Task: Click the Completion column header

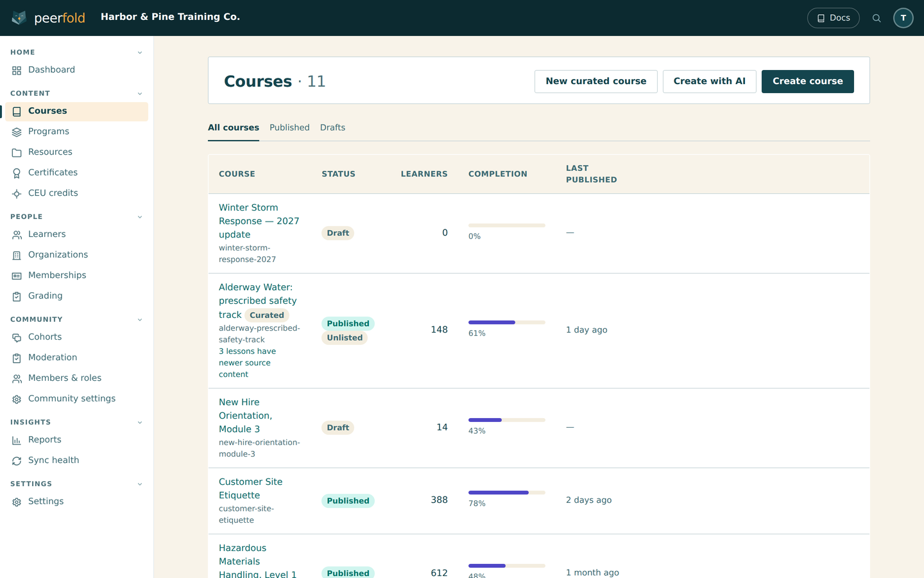Action: pyautogui.click(x=498, y=174)
